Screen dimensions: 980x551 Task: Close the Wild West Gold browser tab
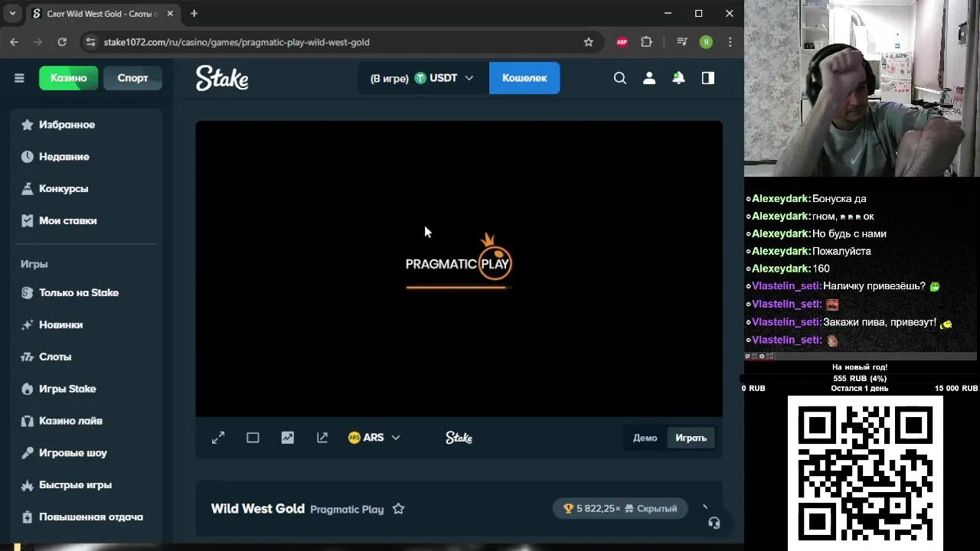(170, 14)
